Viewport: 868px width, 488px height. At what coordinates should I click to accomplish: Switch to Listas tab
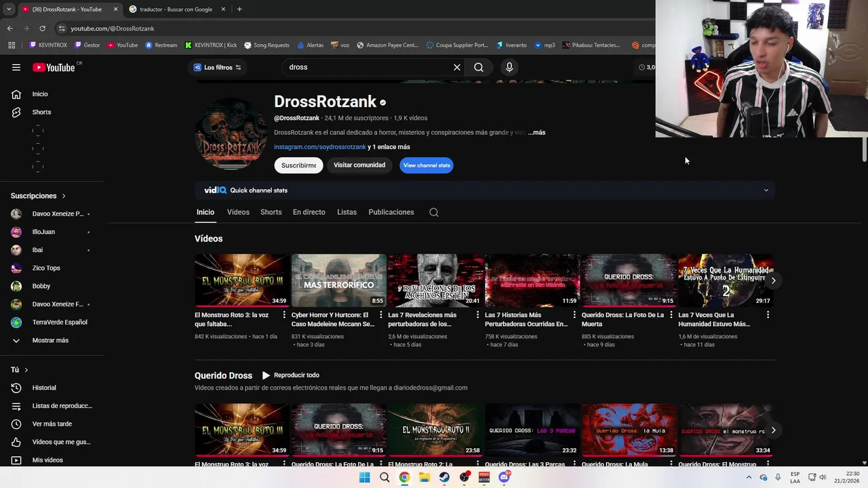(347, 212)
